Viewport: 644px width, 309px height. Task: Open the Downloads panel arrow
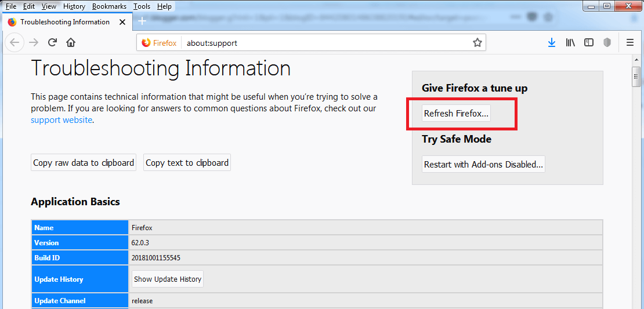(x=552, y=42)
